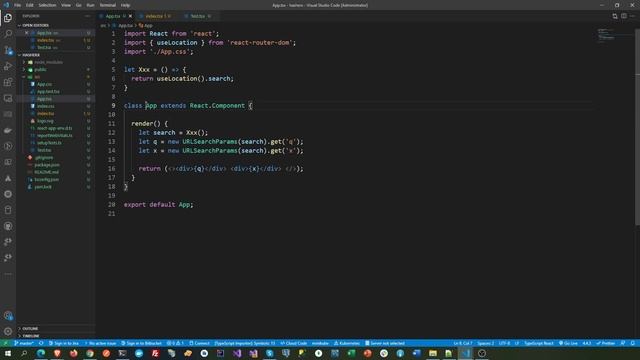Image resolution: width=640 pixels, height=360 pixels.
Task: Expand the Timeline section
Action: [31, 336]
